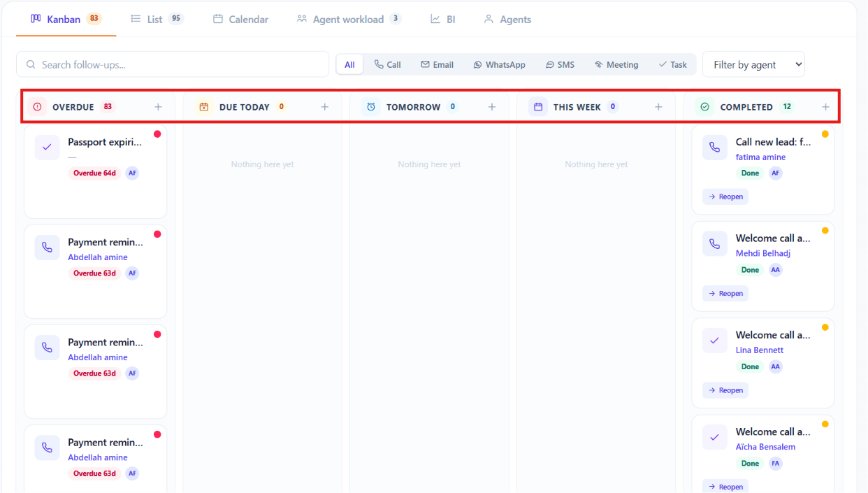Filter follow-ups by WhatsApp type
Screen dimensions: 868x493
point(499,64)
